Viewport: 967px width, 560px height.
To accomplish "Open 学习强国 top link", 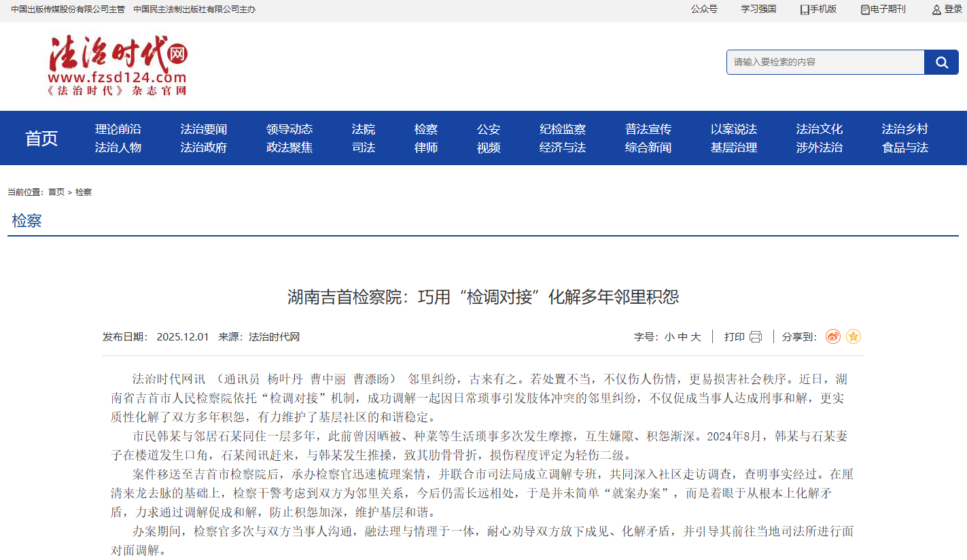I will pos(758,10).
